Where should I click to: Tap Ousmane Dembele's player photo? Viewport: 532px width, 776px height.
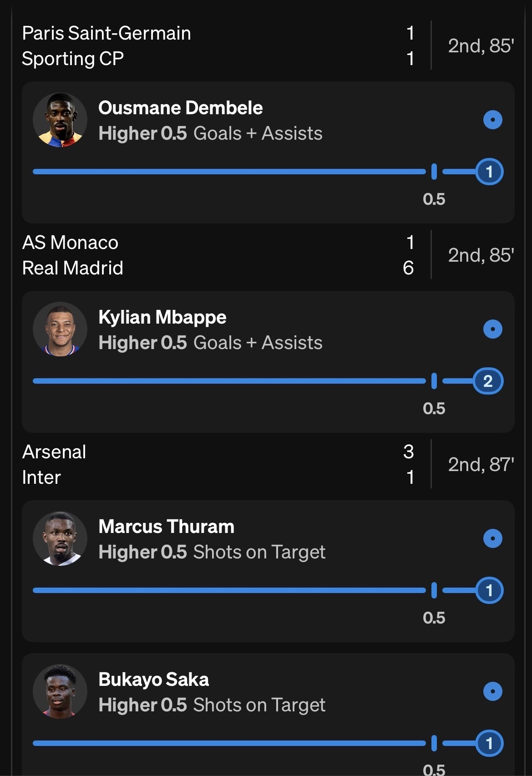coord(60,120)
